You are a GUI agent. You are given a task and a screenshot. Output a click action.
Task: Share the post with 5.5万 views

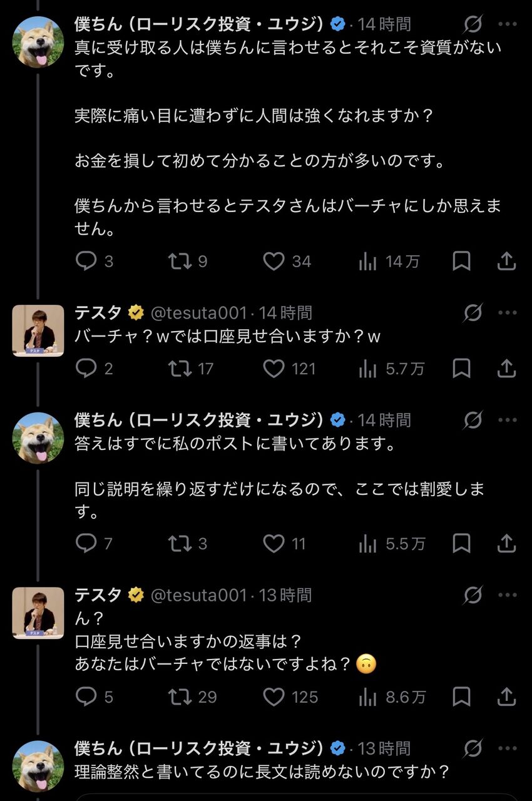click(506, 544)
